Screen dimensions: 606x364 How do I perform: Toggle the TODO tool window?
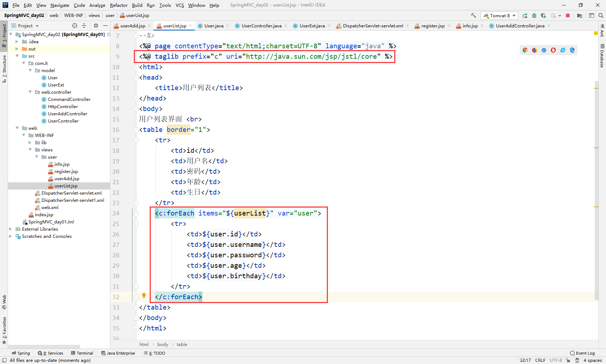(154, 353)
